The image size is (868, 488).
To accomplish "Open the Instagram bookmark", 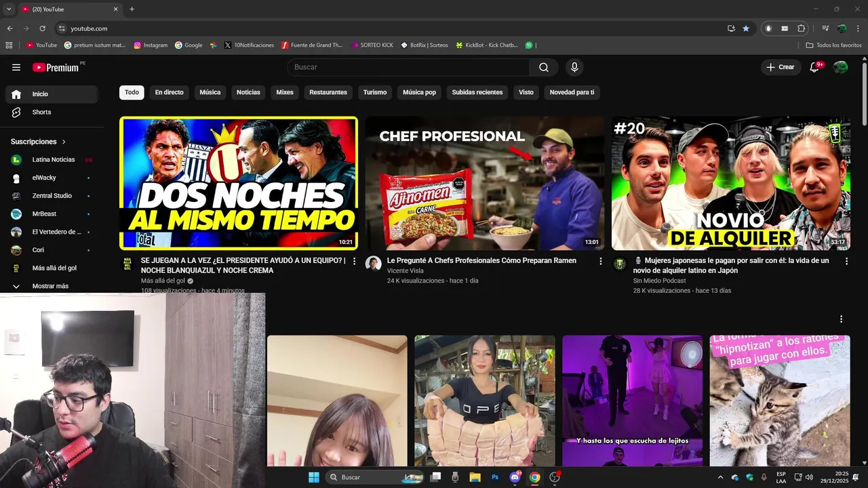I will click(151, 45).
